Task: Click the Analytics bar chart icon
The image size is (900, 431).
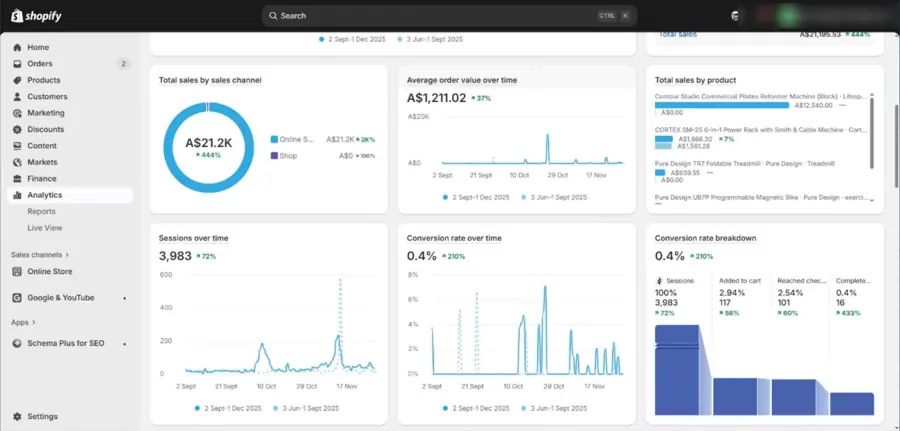Action: tap(17, 195)
